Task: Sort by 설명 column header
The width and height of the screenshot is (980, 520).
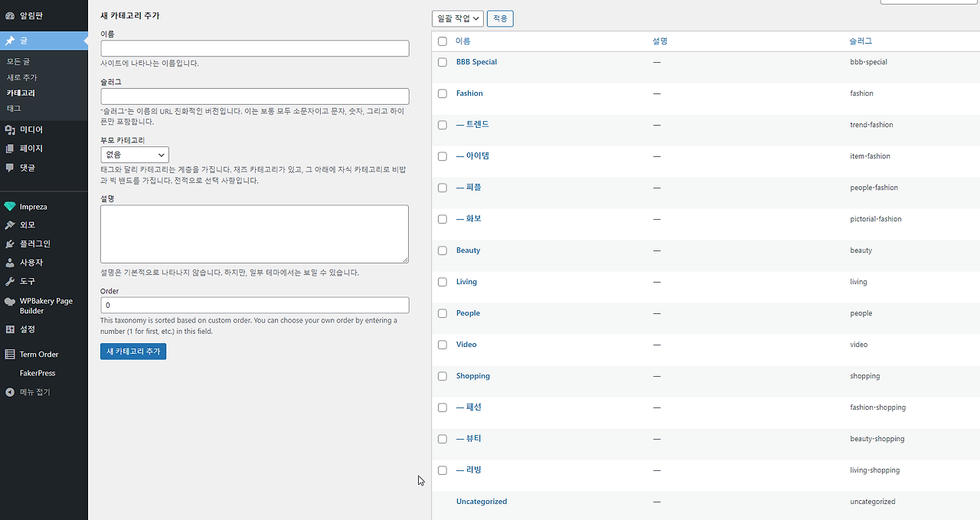Action: point(660,41)
